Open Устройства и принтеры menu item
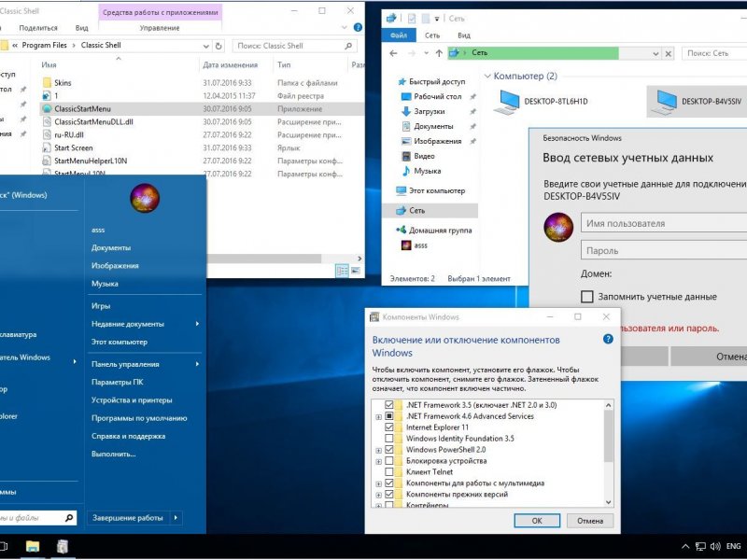 132,400
